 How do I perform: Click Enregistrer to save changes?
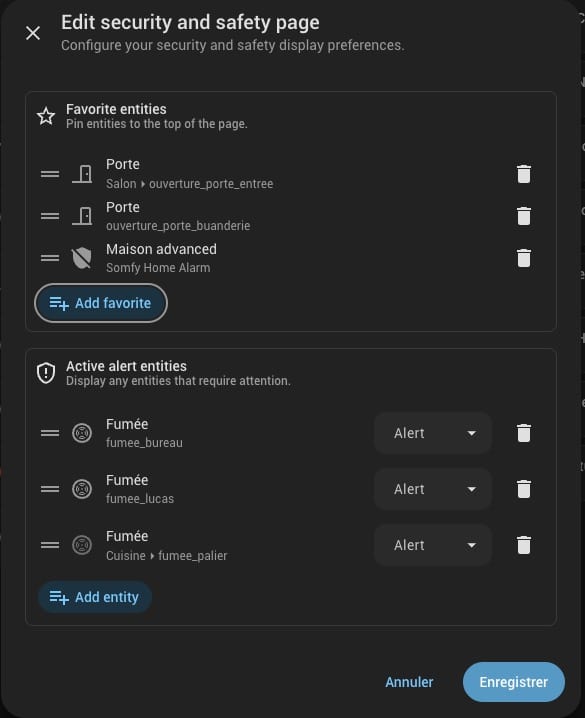(514, 682)
